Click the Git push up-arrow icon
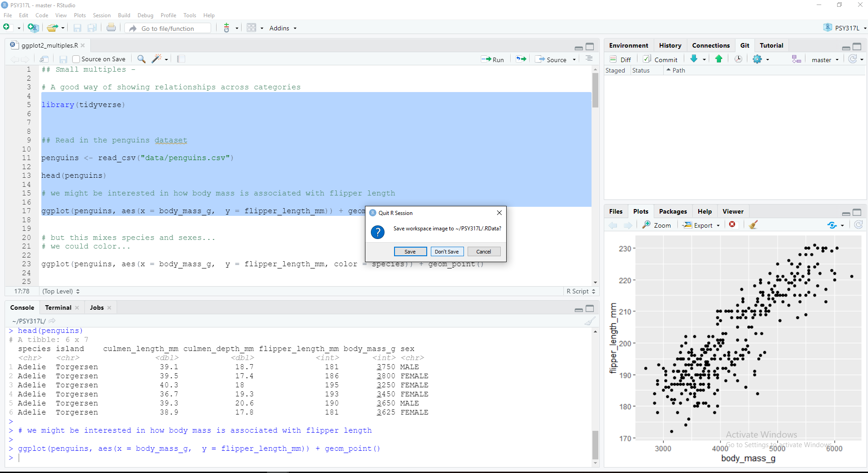 [x=719, y=59]
